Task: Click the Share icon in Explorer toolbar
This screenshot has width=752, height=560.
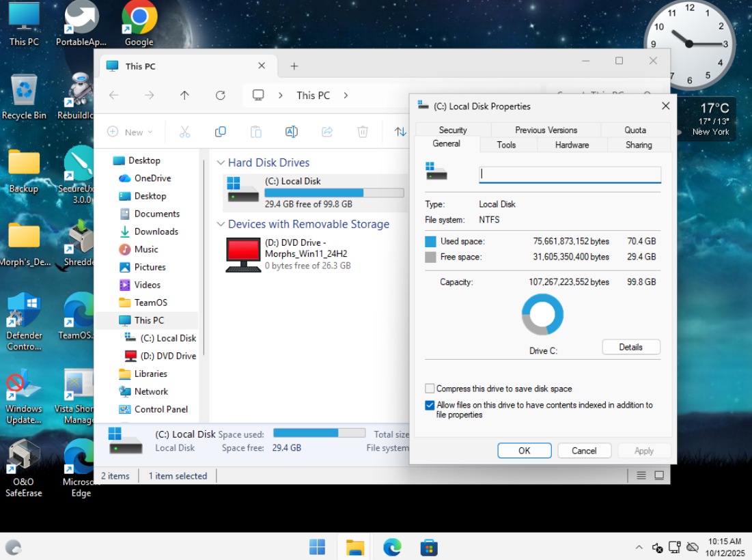Action: click(x=327, y=132)
